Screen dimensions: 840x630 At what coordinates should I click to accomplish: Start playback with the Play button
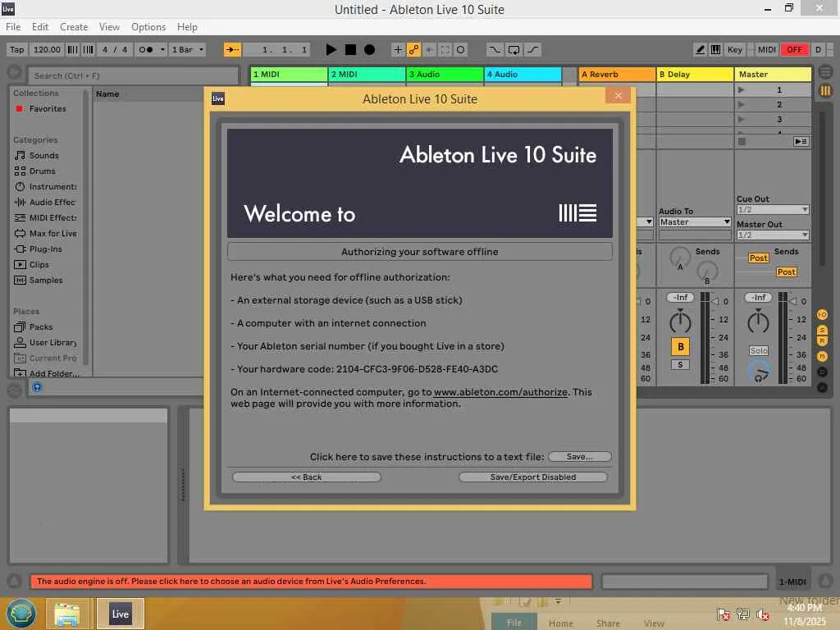[x=331, y=50]
